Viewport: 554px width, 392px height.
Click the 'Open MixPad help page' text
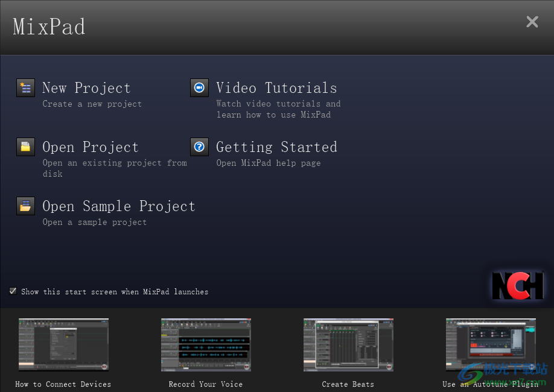click(x=269, y=163)
